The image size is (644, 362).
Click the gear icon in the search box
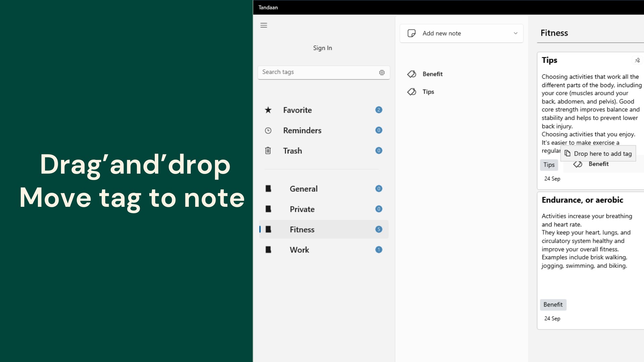click(382, 72)
